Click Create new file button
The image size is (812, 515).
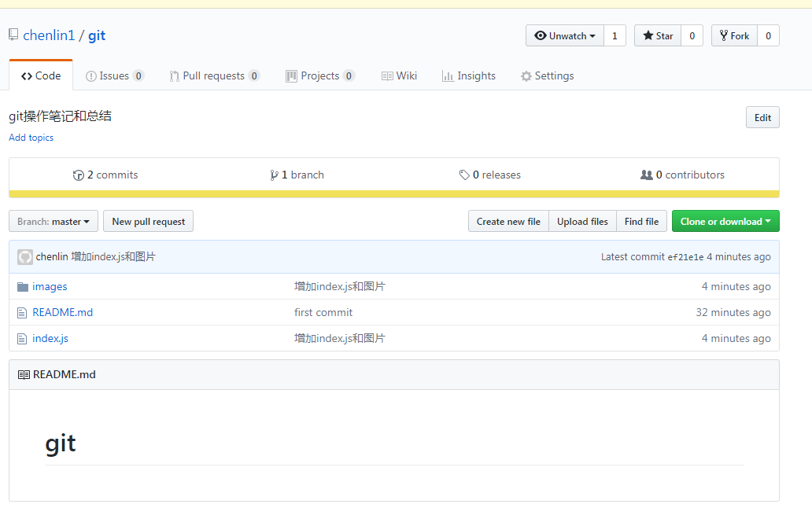click(x=508, y=222)
